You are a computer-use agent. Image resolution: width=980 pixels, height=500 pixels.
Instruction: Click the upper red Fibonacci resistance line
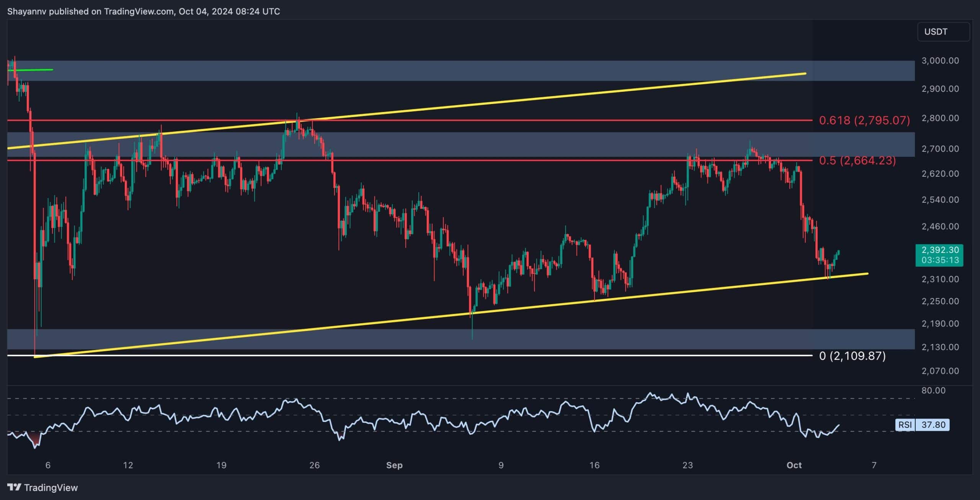click(536, 120)
